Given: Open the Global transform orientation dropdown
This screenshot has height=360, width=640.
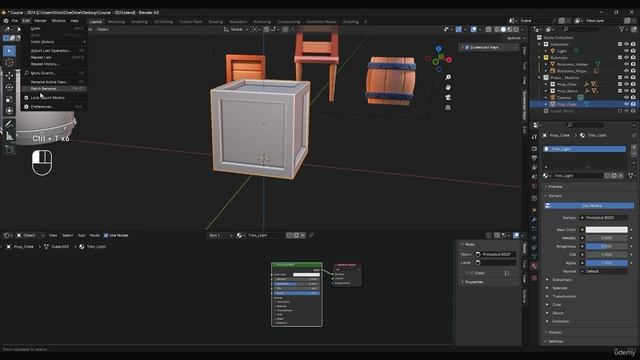Looking at the screenshot, I should pos(236,29).
